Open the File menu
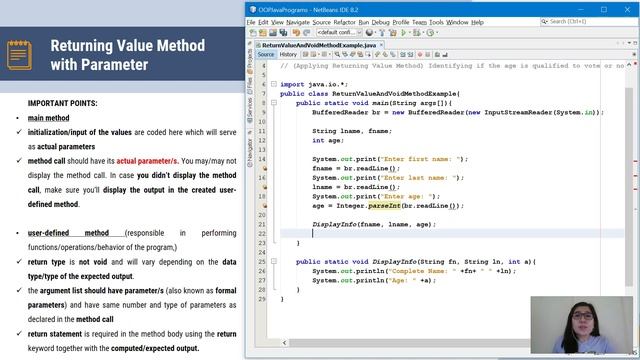 [251, 22]
